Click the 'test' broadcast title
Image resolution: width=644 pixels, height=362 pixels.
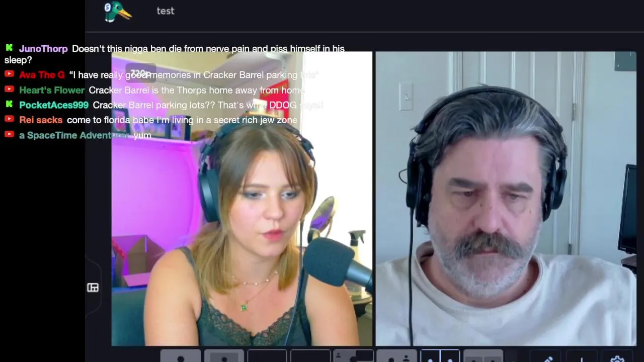point(165,11)
